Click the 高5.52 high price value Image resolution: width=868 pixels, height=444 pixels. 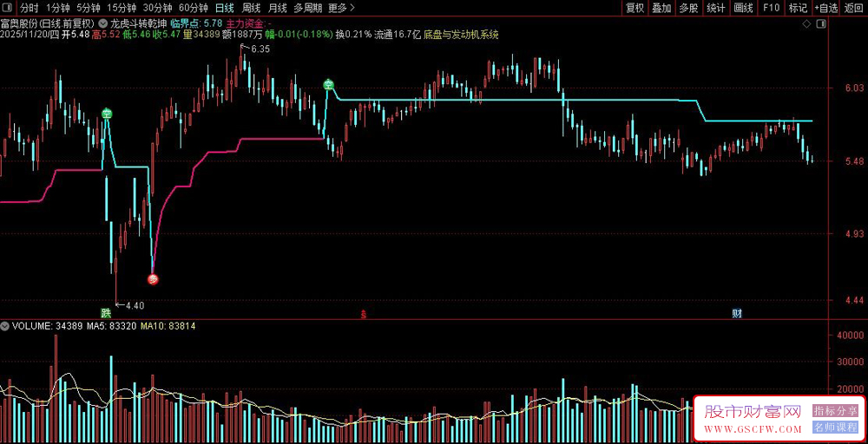pos(106,35)
